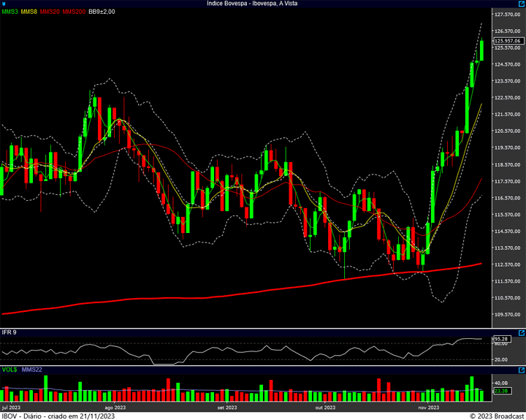
Task: Select the red MMS200 indicator label
Action: coord(73,12)
